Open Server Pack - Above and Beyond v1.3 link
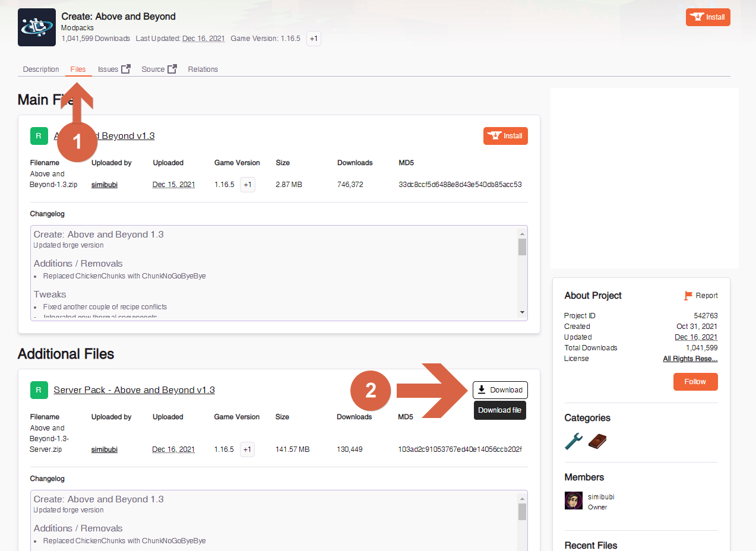Image resolution: width=756 pixels, height=551 pixels. [134, 390]
